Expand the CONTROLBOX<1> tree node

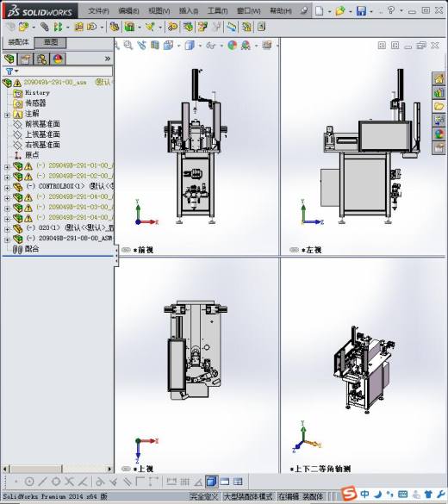(7, 188)
